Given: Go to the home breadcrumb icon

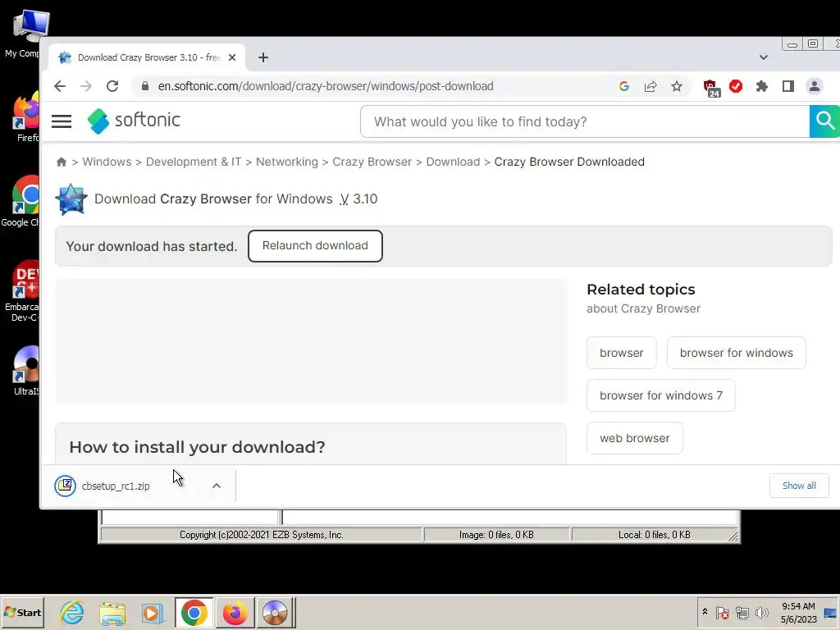Looking at the screenshot, I should [62, 162].
